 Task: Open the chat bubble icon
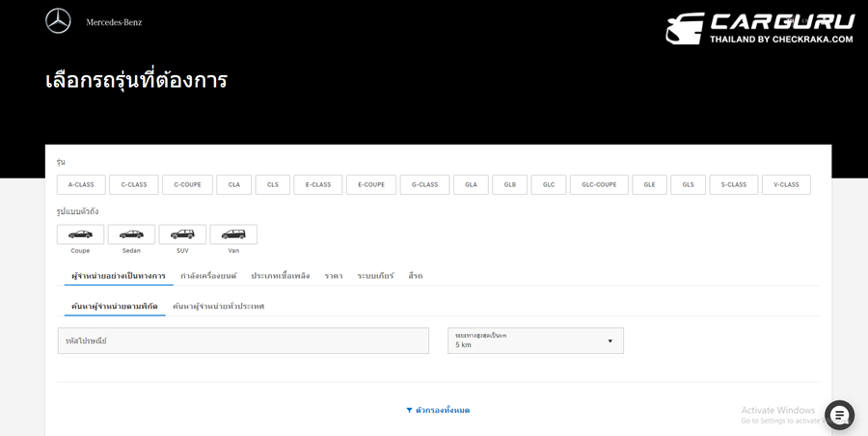pyautogui.click(x=839, y=415)
